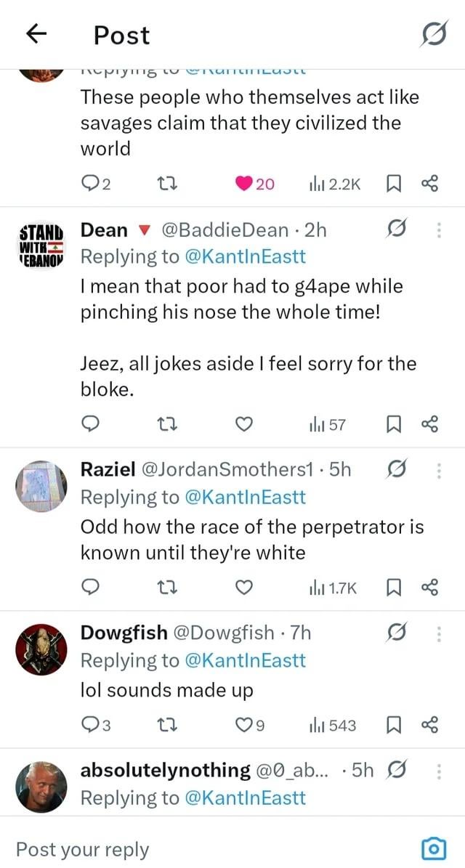Image resolution: width=465 pixels, height=868 pixels.
Task: Open more options for Dowgfish's post
Action: coord(438,633)
